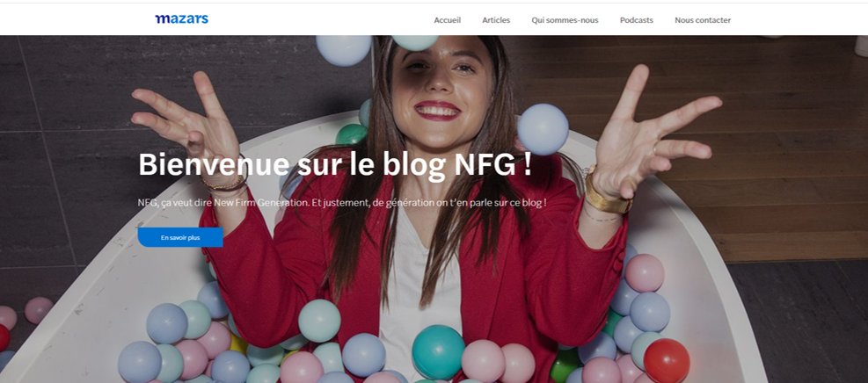This screenshot has width=868, height=383.
Task: Click the Bienvenue sur le blog NFG headline
Action: 335,164
